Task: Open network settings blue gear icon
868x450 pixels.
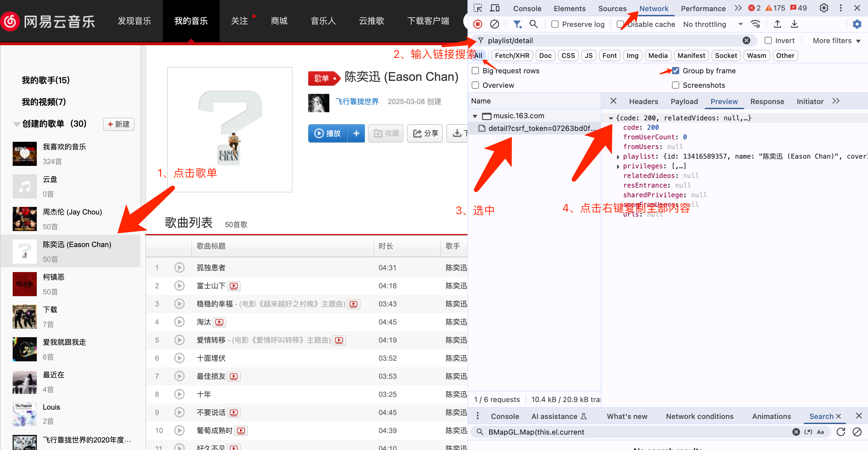Action: click(x=857, y=24)
